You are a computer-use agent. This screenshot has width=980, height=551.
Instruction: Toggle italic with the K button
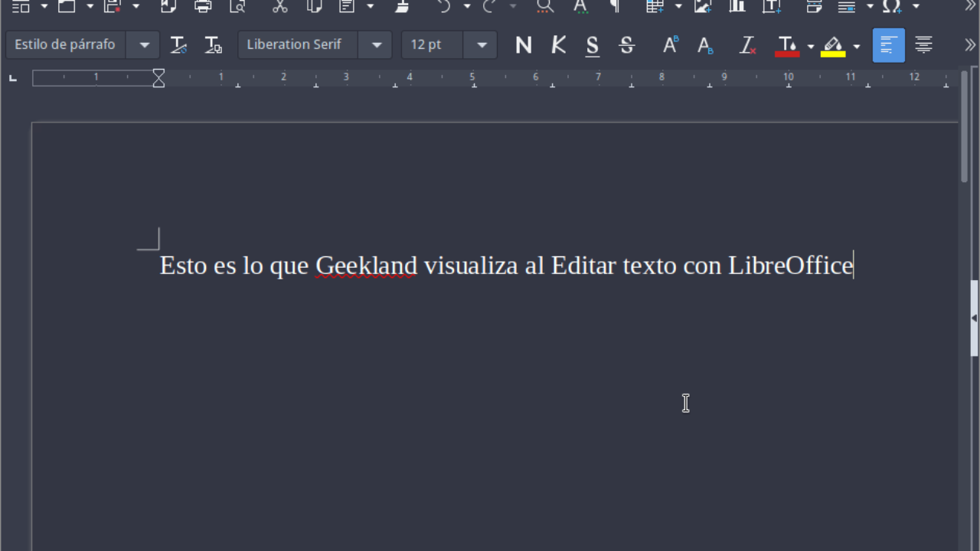(x=559, y=45)
